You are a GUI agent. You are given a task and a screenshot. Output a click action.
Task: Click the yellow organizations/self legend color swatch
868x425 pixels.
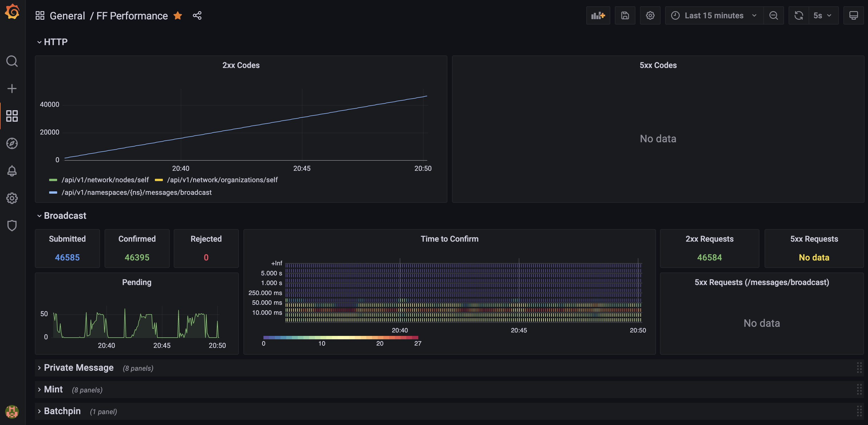(x=159, y=180)
